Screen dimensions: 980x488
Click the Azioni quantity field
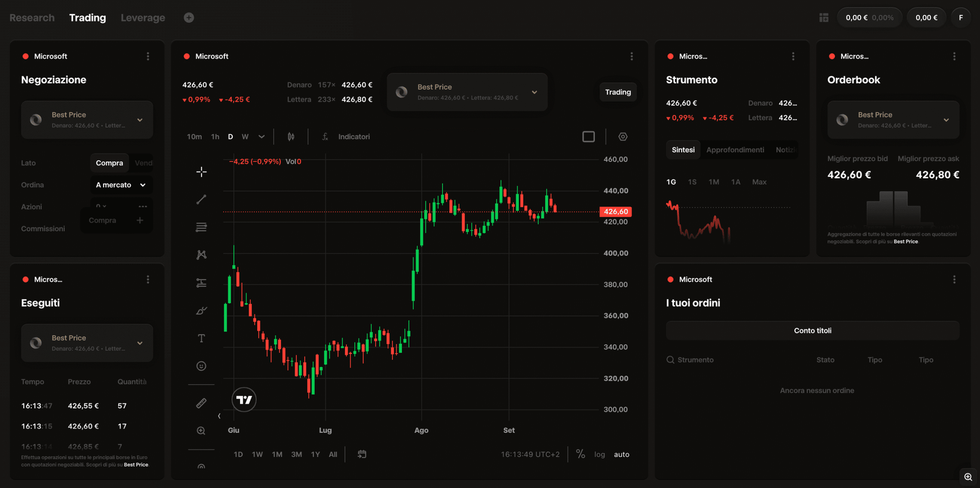121,207
